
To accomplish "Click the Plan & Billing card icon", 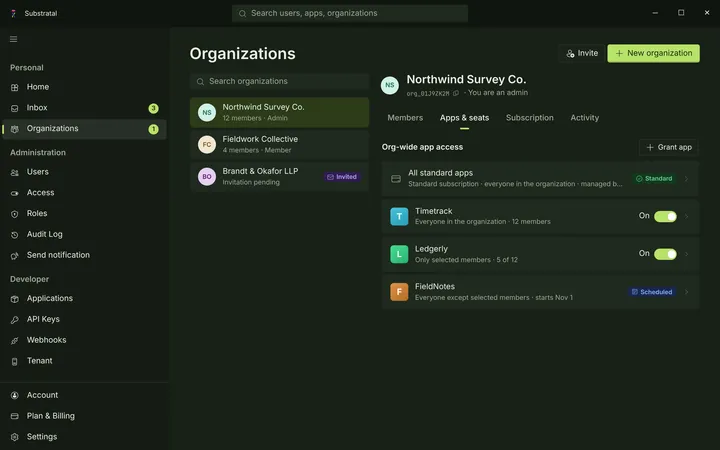I will [x=15, y=416].
